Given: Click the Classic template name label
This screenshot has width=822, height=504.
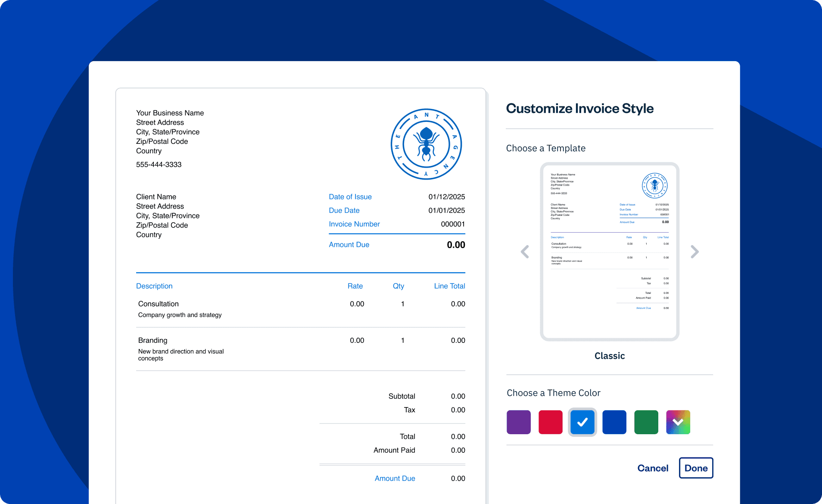Looking at the screenshot, I should click(x=609, y=356).
